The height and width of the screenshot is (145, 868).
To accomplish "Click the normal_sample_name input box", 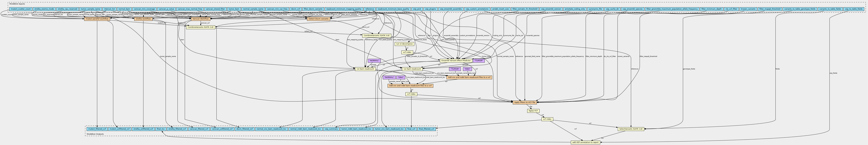I will tap(253, 9).
